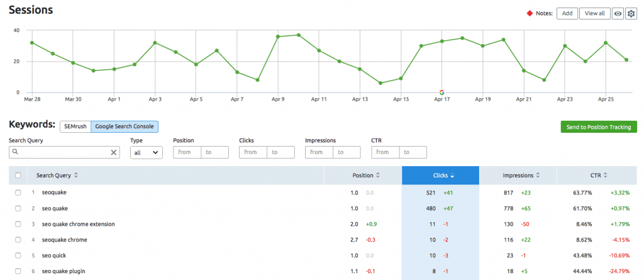Sort by Impressions column arrows
This screenshot has height=280, width=644.
coord(538,175)
